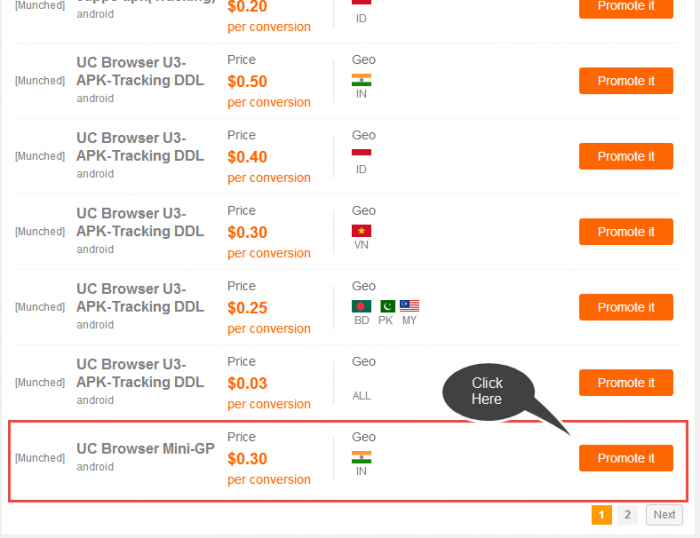
Task: Click the $0.40 price text
Action: tap(247, 157)
